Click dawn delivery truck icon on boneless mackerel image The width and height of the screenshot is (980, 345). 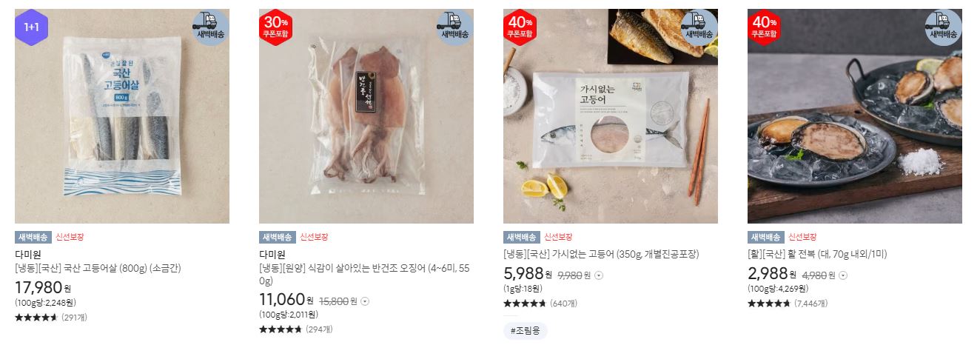[x=699, y=27]
